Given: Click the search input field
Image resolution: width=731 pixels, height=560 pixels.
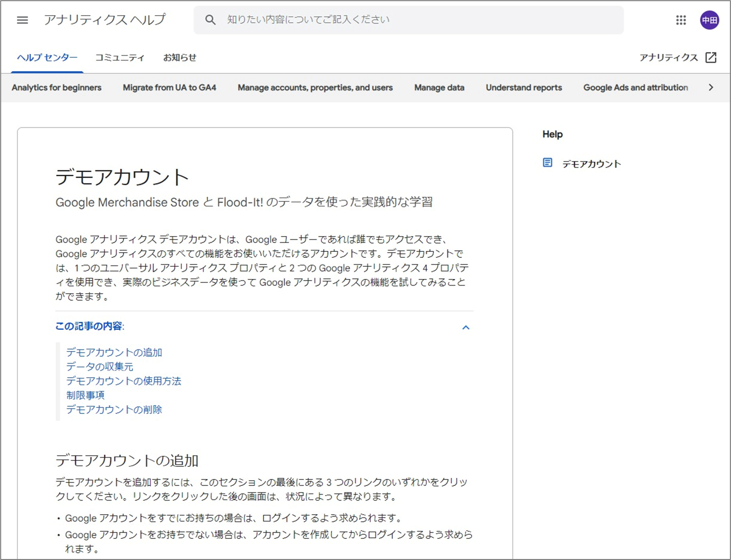Looking at the screenshot, I should (403, 20).
